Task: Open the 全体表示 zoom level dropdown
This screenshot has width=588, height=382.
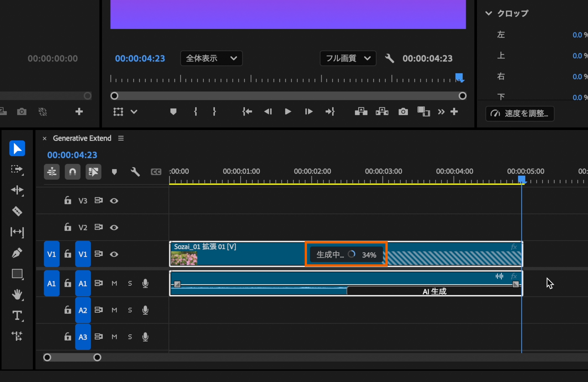Action: click(x=211, y=58)
